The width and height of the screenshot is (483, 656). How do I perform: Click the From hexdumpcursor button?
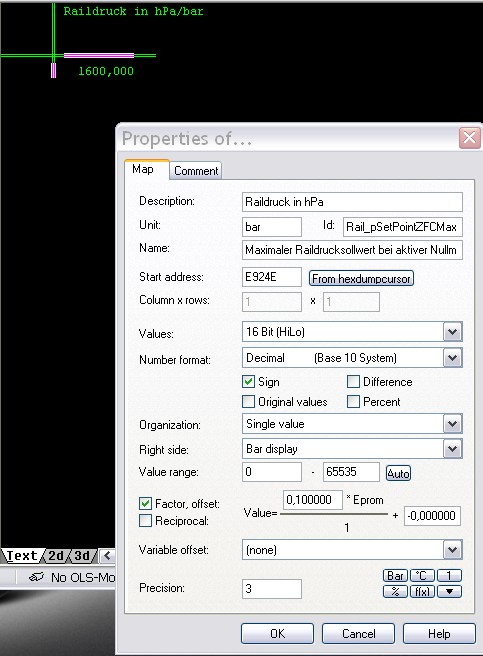tap(361, 278)
